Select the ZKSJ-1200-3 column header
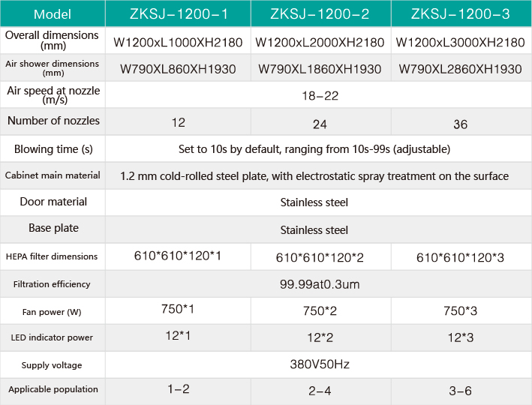The image size is (532, 405). (x=461, y=14)
